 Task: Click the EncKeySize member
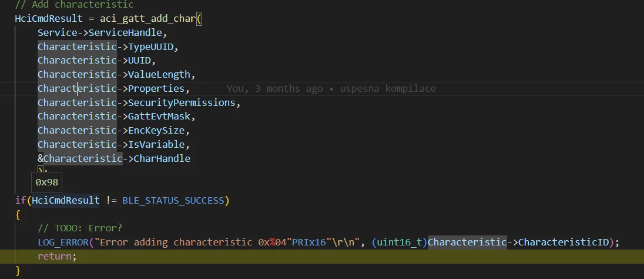(156, 131)
